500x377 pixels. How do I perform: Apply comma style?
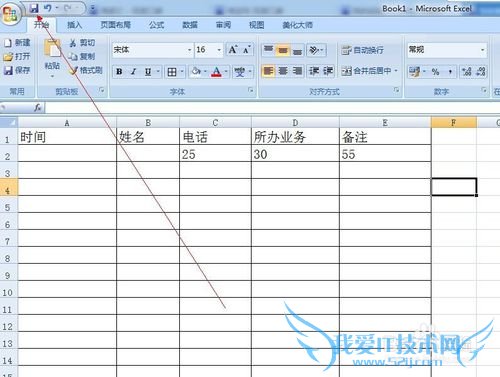pyautogui.click(x=450, y=71)
